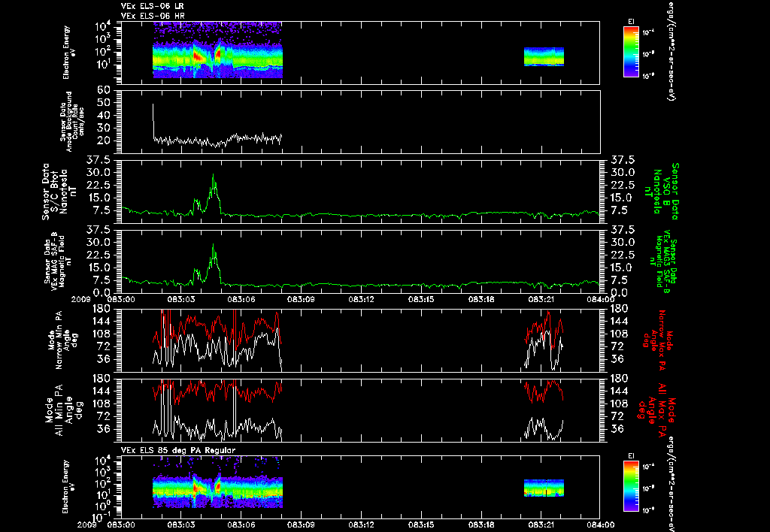Screen dimensions: 770x532
Task: Select the 'VEx ELS-06 HR' title text
Action: click(153, 17)
